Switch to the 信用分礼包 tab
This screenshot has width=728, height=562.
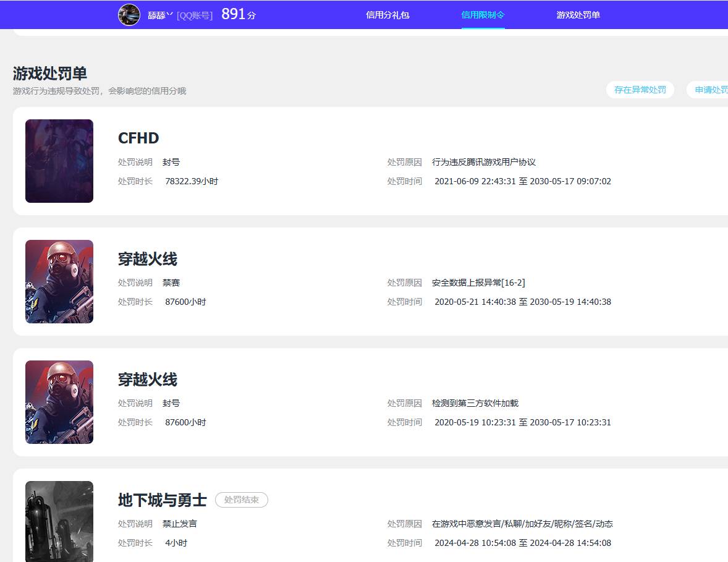387,15
